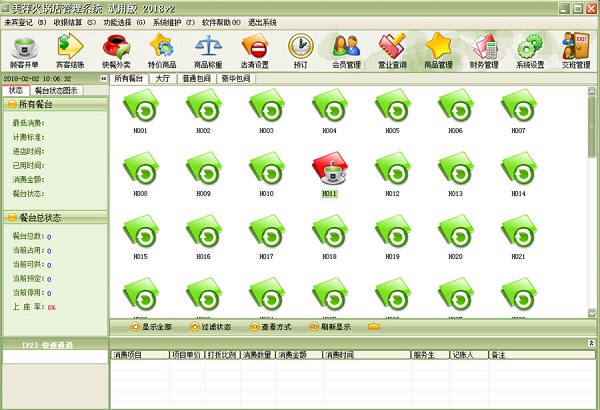Select dining table H016
The width and height of the screenshot is (600, 410).
(x=204, y=237)
